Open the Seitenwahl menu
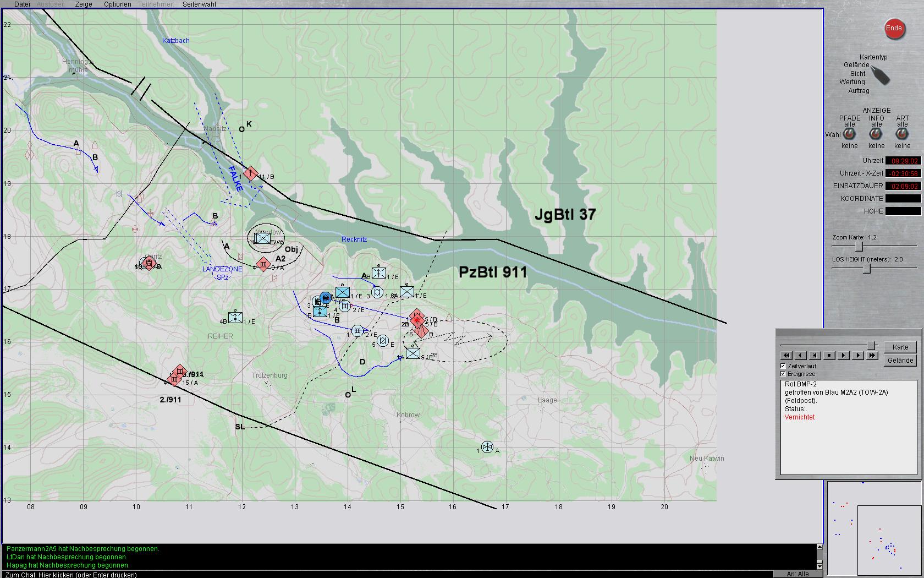924x578 pixels. [x=199, y=4]
